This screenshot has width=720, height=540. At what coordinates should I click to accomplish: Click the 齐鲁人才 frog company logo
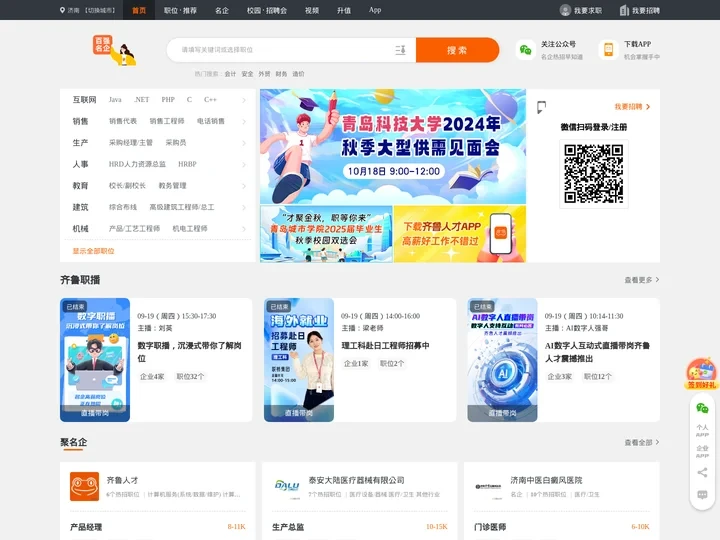pos(84,486)
